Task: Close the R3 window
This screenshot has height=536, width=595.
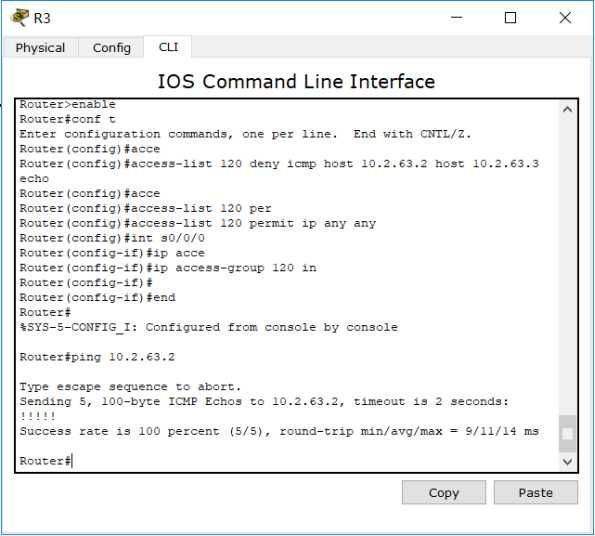Action: (565, 17)
